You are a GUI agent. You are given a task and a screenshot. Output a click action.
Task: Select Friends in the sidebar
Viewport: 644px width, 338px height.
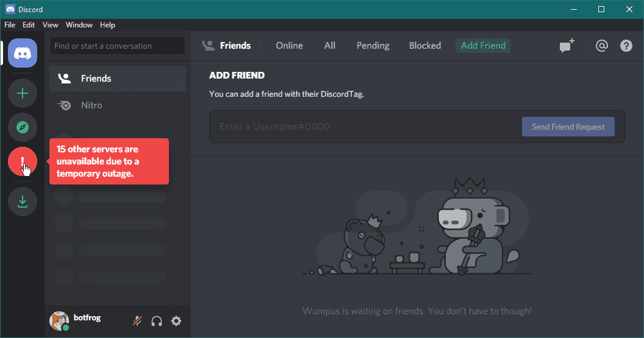[118, 79]
